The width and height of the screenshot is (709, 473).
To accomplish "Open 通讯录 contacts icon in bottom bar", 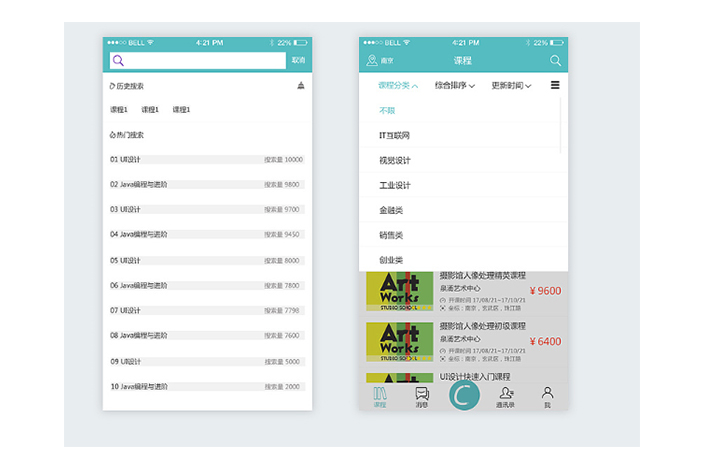I will [x=506, y=395].
